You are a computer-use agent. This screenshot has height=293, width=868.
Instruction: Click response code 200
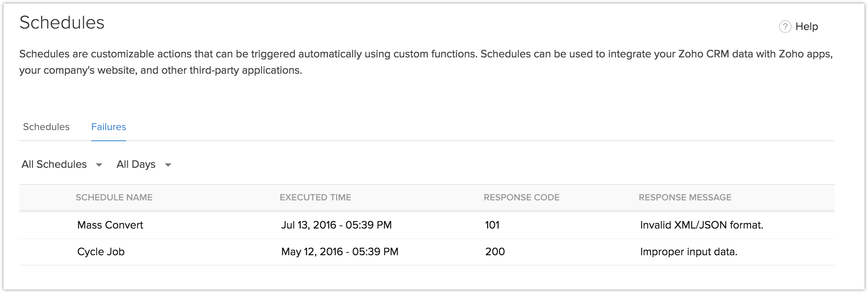pyautogui.click(x=495, y=252)
